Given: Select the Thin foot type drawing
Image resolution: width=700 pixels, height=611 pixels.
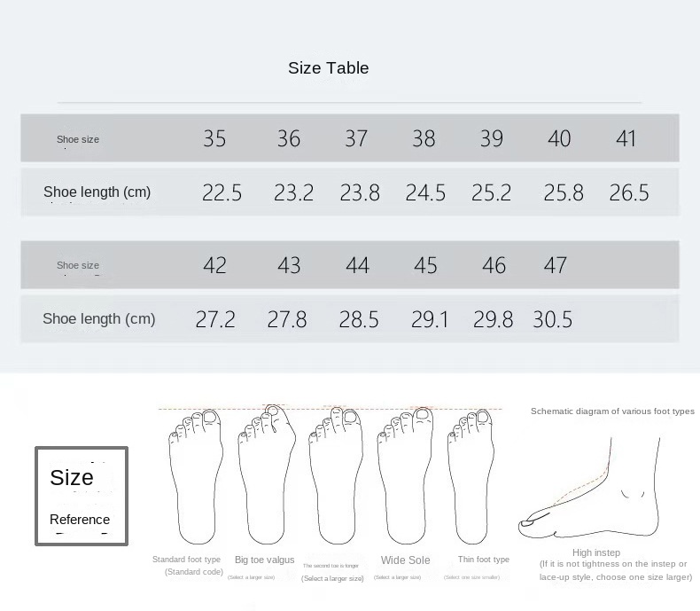Looking at the screenshot, I should point(474,479).
